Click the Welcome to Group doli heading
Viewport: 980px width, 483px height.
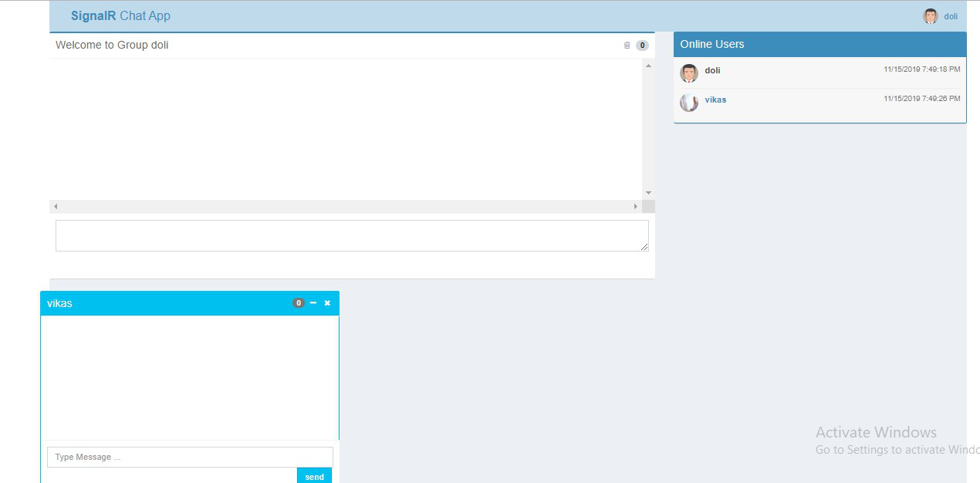[x=112, y=45]
